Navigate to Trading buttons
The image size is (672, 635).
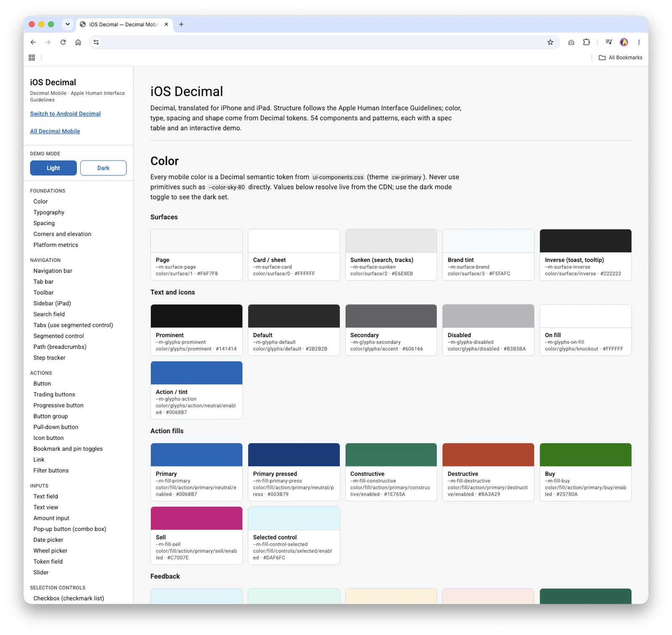coord(54,394)
